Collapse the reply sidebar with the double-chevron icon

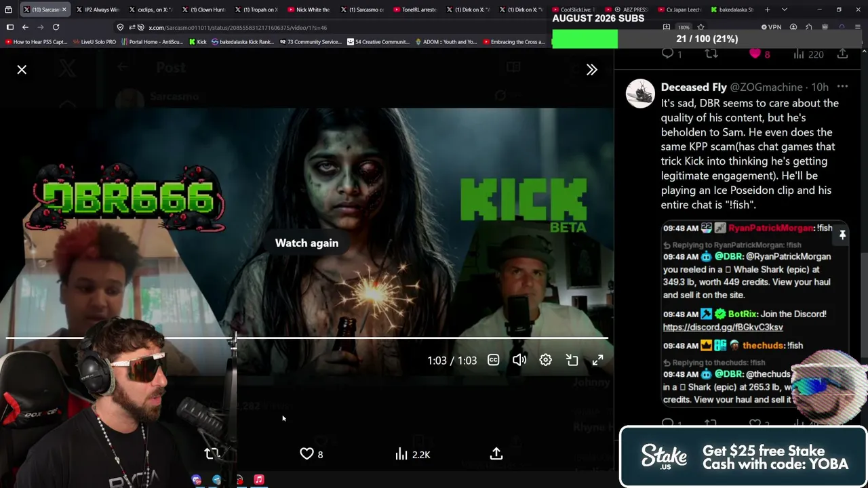[591, 70]
